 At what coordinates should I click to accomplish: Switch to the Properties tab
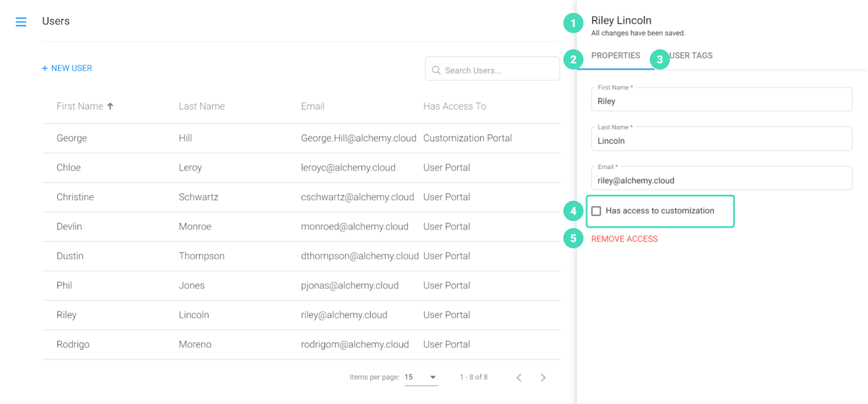(x=616, y=55)
